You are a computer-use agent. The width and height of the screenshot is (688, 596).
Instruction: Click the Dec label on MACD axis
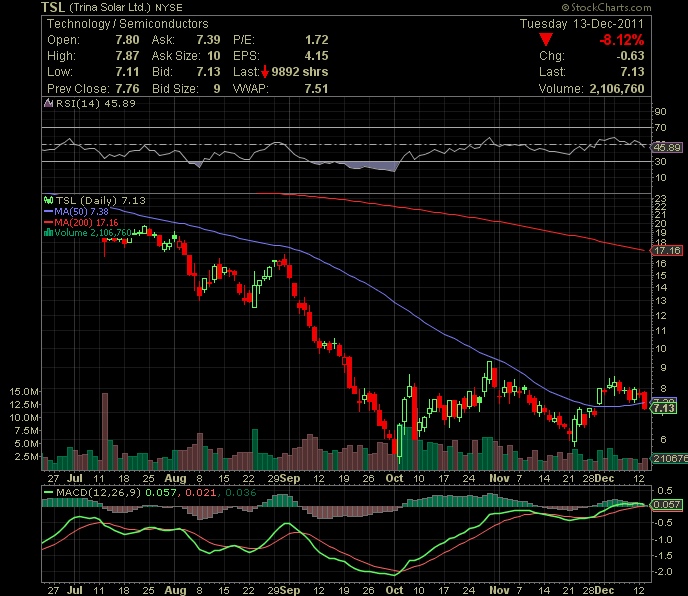pos(604,590)
